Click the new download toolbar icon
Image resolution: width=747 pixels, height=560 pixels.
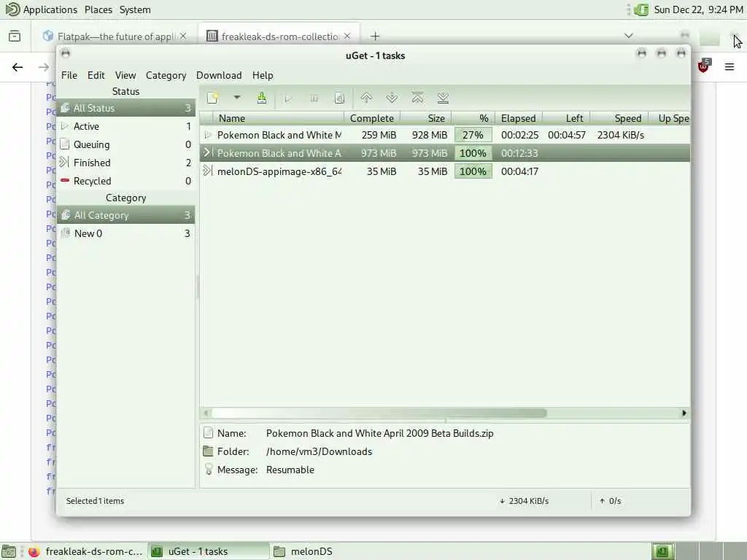pos(212,98)
